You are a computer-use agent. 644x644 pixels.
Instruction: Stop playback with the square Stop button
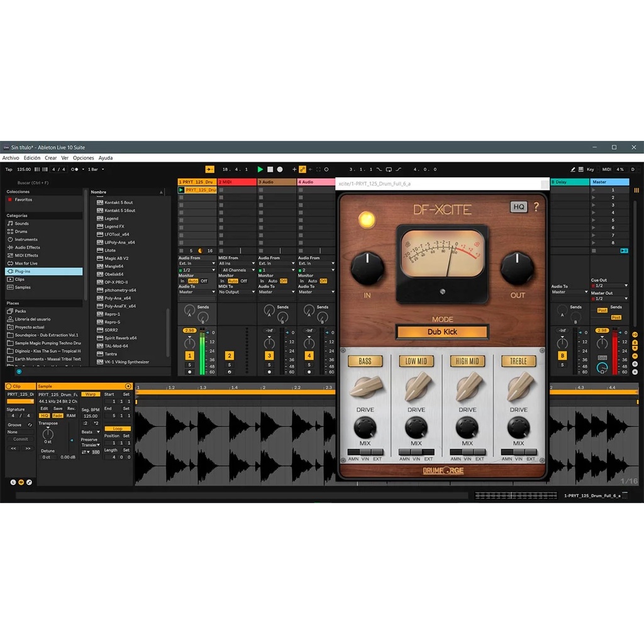coord(270,169)
